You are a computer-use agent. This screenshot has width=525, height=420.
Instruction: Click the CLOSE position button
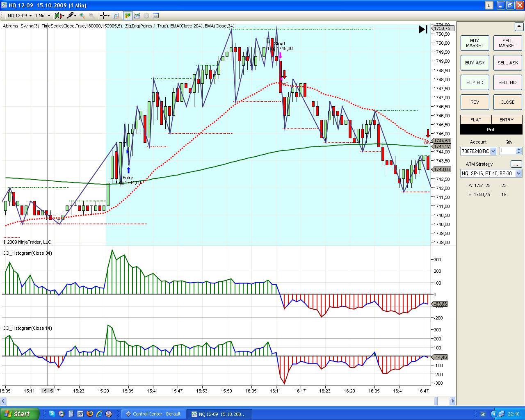pyautogui.click(x=507, y=102)
